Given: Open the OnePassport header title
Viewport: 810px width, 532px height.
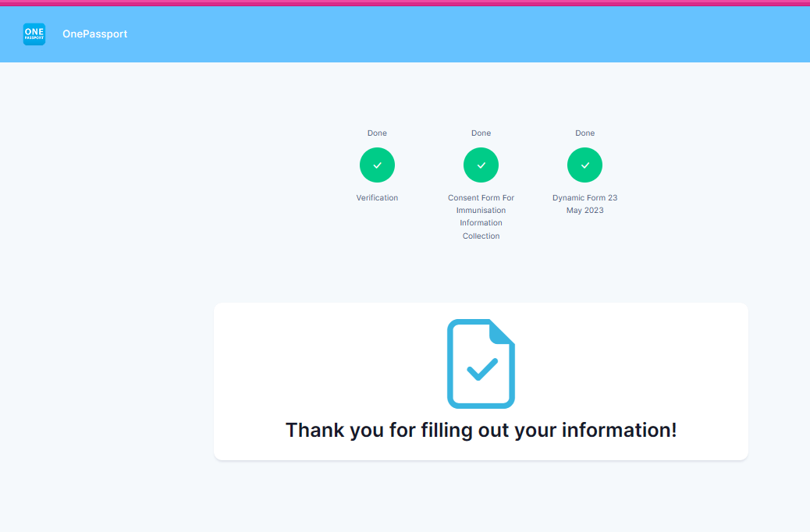Looking at the screenshot, I should point(94,34).
